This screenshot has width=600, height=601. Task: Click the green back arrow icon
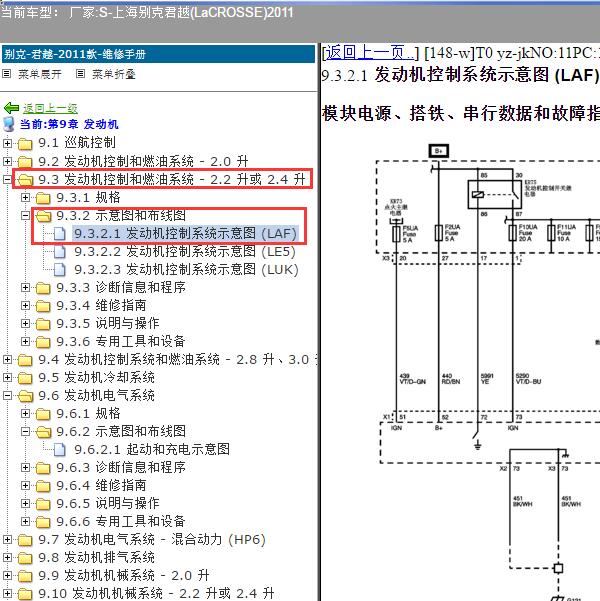tap(11, 108)
